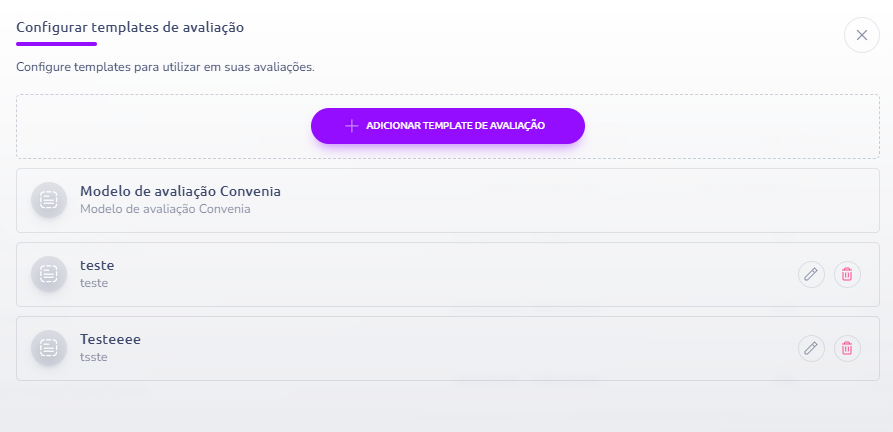Click the document icon beside 'Modelo de avaliação Convenia'
Screen dimensions: 893x432
pos(49,200)
